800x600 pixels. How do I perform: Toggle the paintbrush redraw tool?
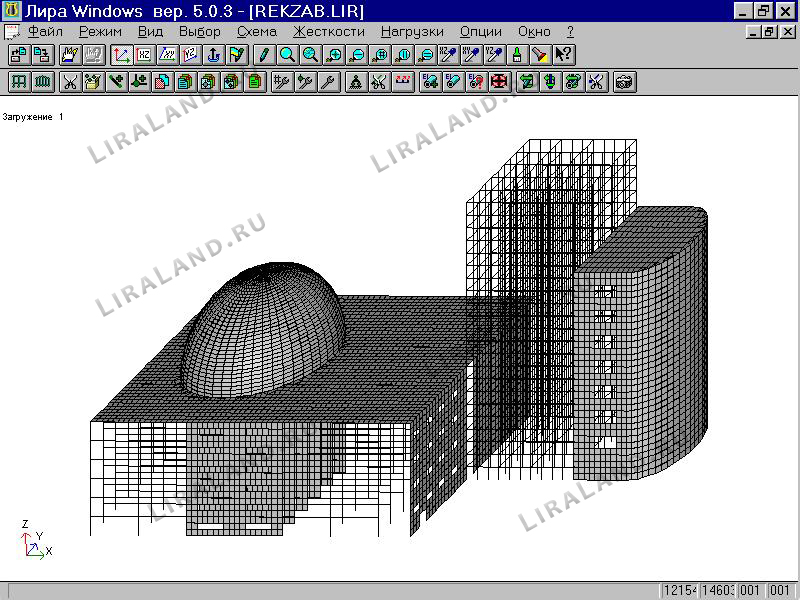point(516,55)
